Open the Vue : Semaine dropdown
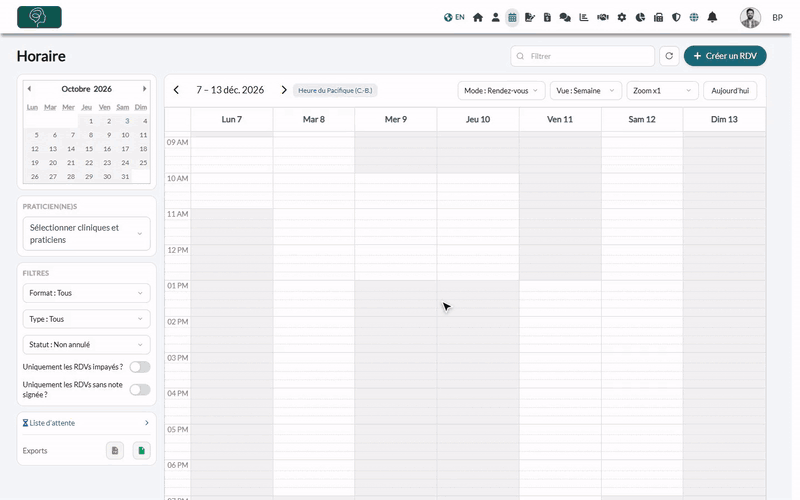Image resolution: width=800 pixels, height=500 pixels. click(x=586, y=91)
